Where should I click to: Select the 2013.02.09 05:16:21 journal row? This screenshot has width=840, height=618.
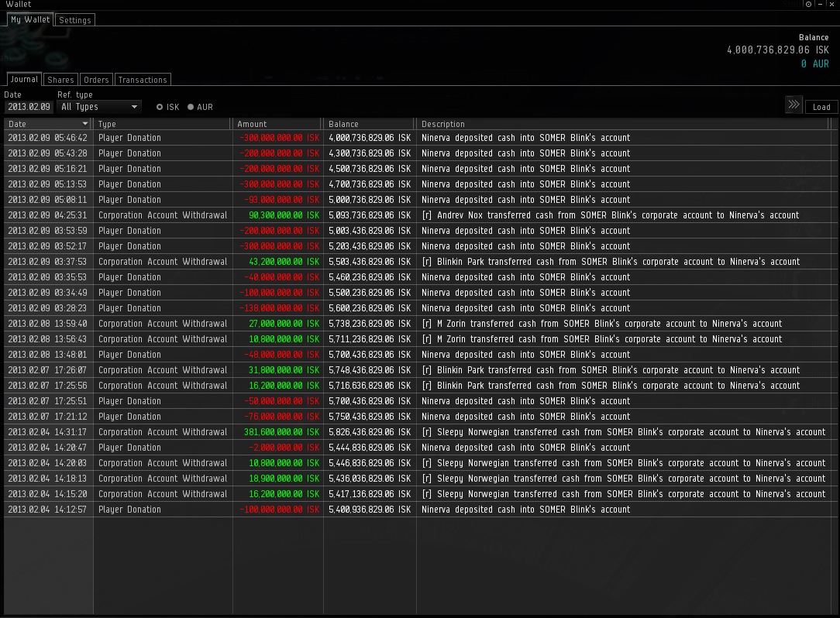click(x=421, y=169)
